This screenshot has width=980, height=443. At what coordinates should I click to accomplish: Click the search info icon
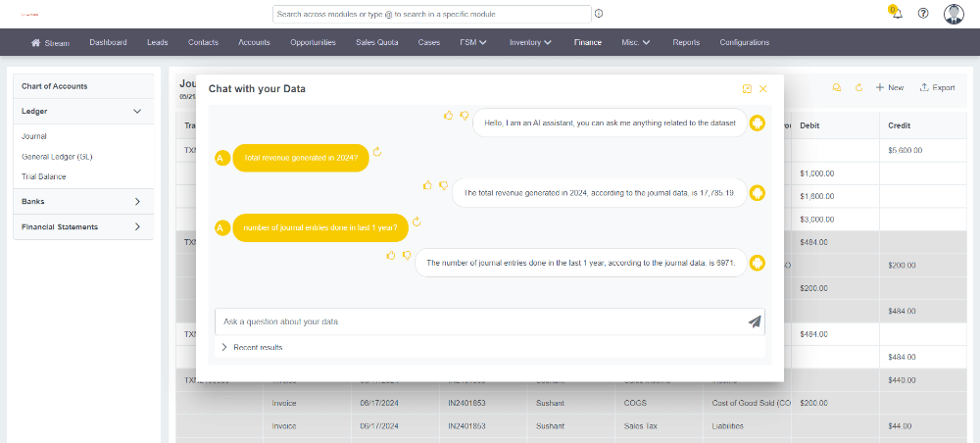[x=599, y=14]
